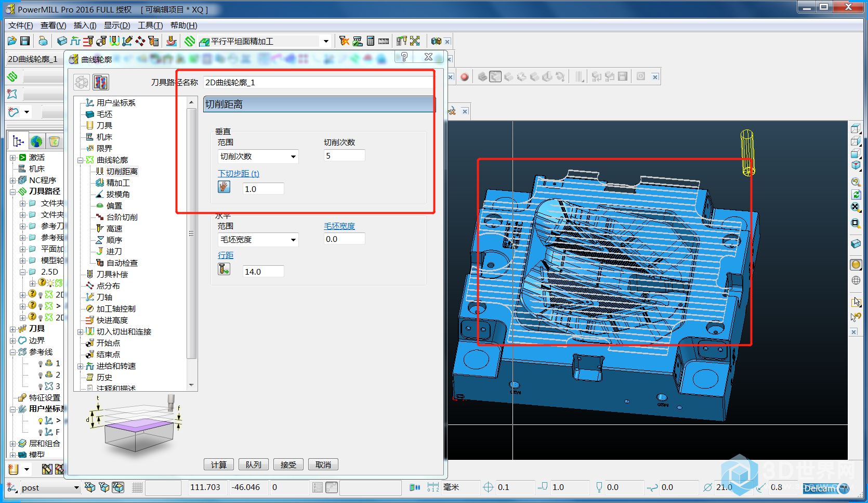Open the calculator icon in toolbar
Screen dimensions: 868x503
[x=371, y=41]
